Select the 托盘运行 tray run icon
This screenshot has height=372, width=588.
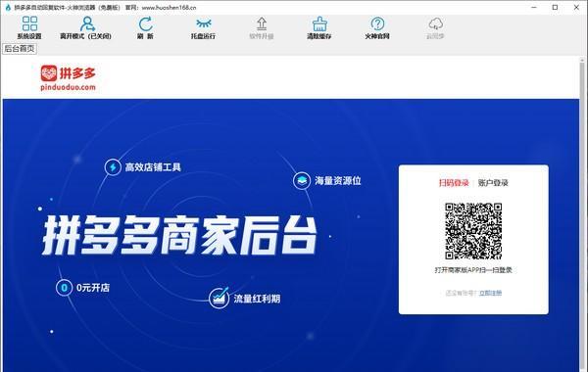(x=204, y=23)
